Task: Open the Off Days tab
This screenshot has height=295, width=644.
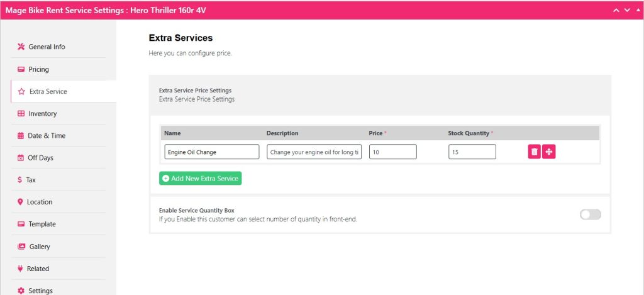Action: point(40,158)
